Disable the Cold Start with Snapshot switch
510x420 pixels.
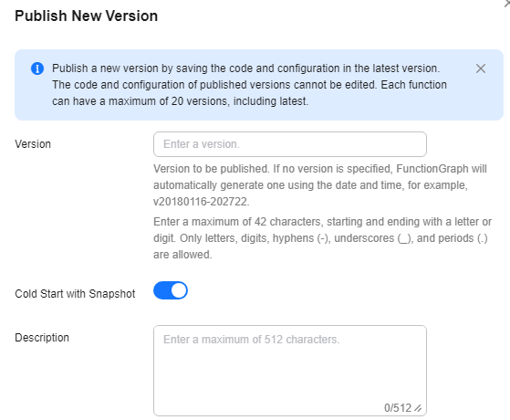[x=171, y=290]
